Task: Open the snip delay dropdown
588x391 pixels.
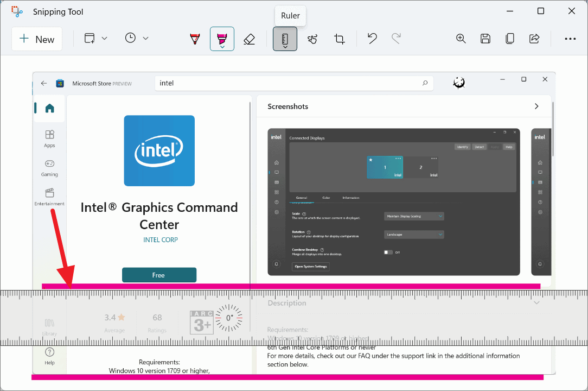Action: point(146,38)
